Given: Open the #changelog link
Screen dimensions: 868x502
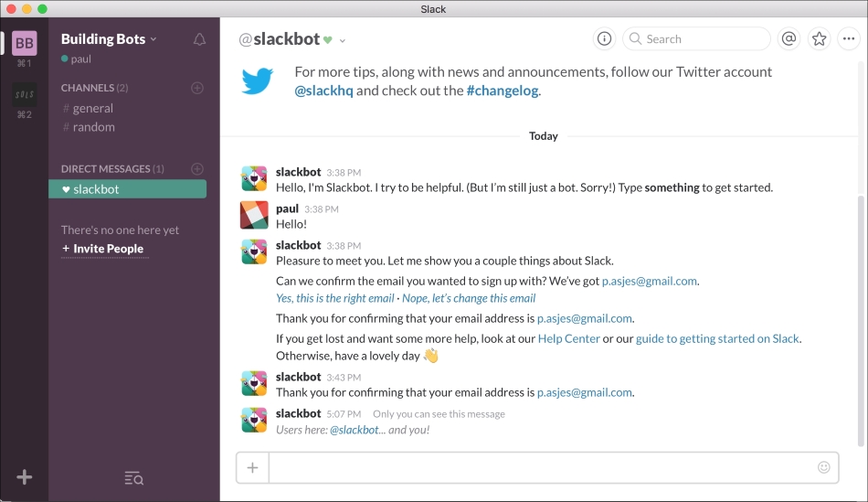Looking at the screenshot, I should point(503,91).
